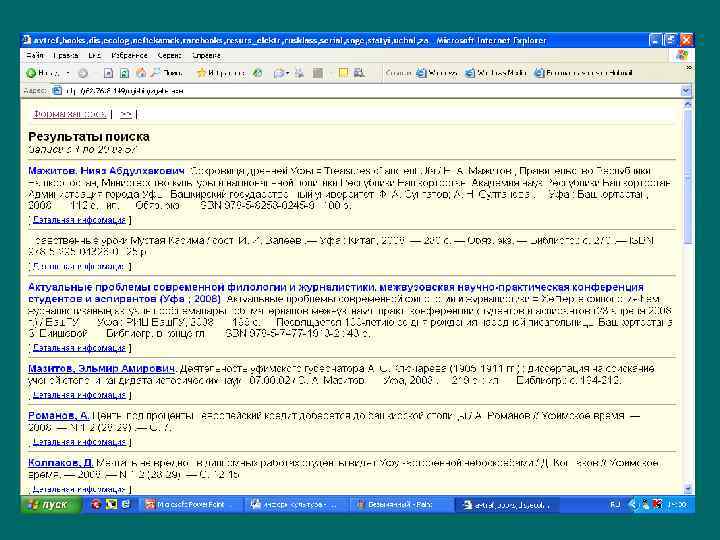The width and height of the screenshot is (720, 540).
Task: Open the пуск Start button
Action: coord(51,505)
